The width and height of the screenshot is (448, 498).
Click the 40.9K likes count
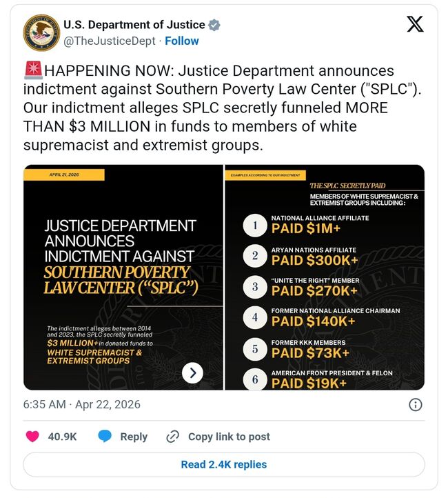pyautogui.click(x=61, y=437)
